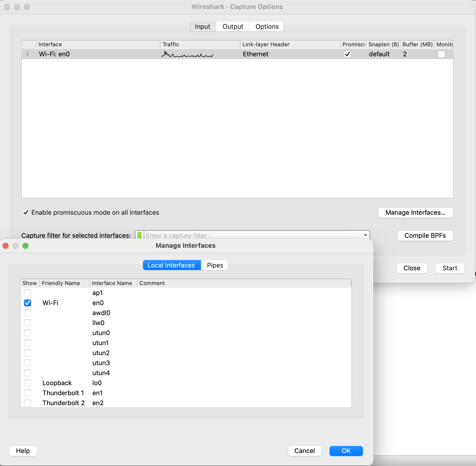Select the 'Wi-Fi: en0' interface name
Image resolution: width=476 pixels, height=466 pixels.
pos(54,54)
